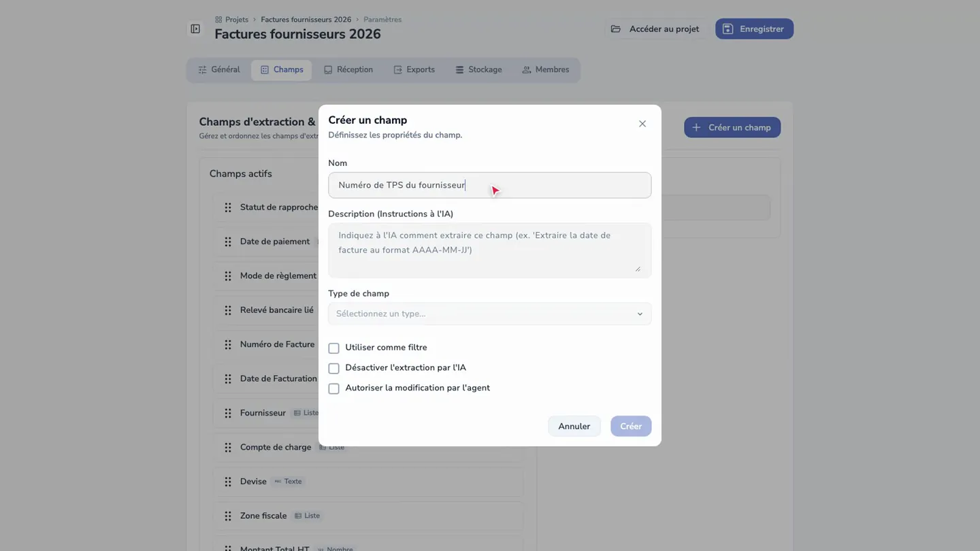Check Désactiver l'extraction par l'IA
The height and width of the screenshot is (551, 980).
pyautogui.click(x=333, y=369)
